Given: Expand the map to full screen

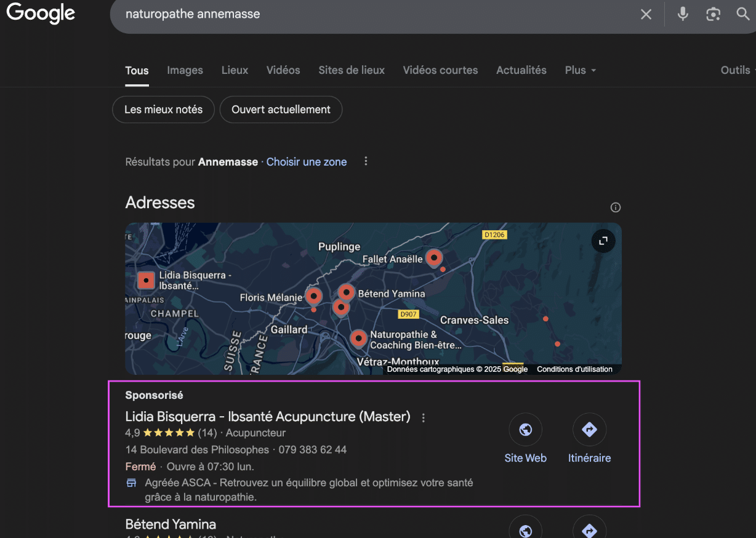Looking at the screenshot, I should tap(603, 241).
